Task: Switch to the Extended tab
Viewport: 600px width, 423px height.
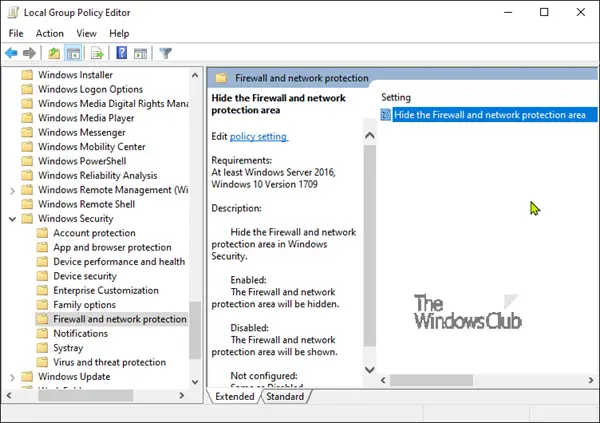Action: pyautogui.click(x=235, y=397)
